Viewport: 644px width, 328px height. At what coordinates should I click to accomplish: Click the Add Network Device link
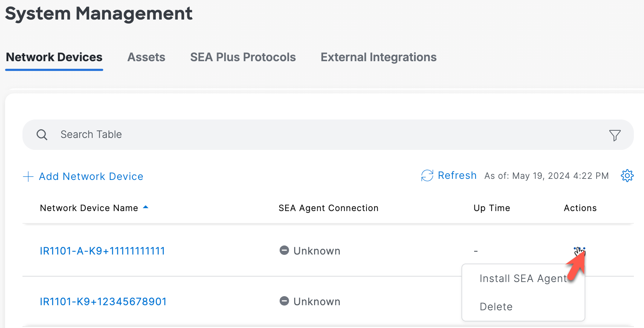click(x=91, y=176)
